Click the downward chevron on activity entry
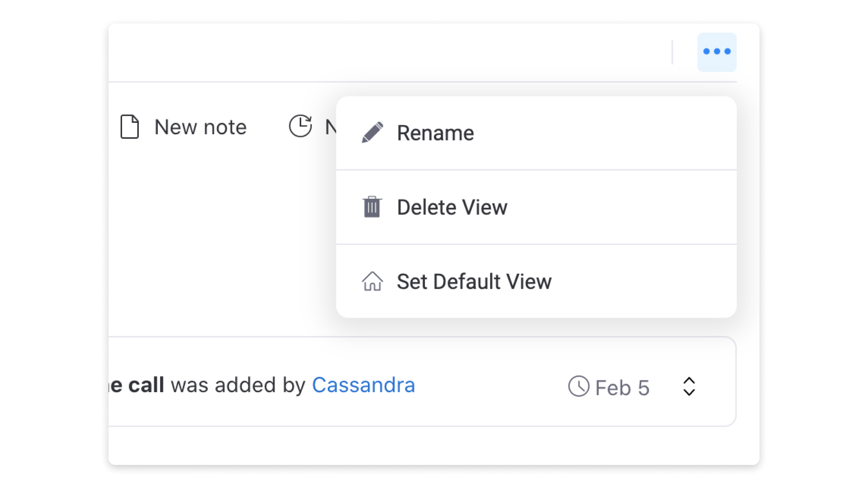868x488 pixels. pyautogui.click(x=689, y=392)
